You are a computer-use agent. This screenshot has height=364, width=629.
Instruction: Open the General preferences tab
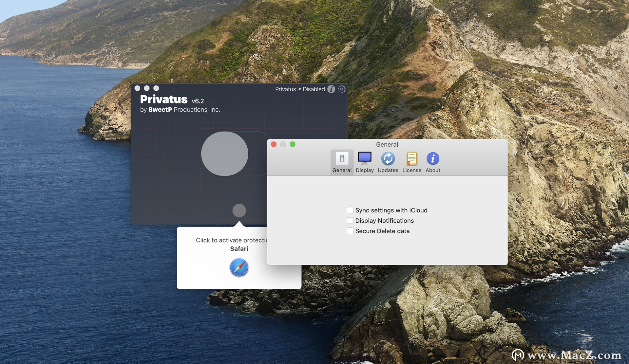(x=342, y=162)
